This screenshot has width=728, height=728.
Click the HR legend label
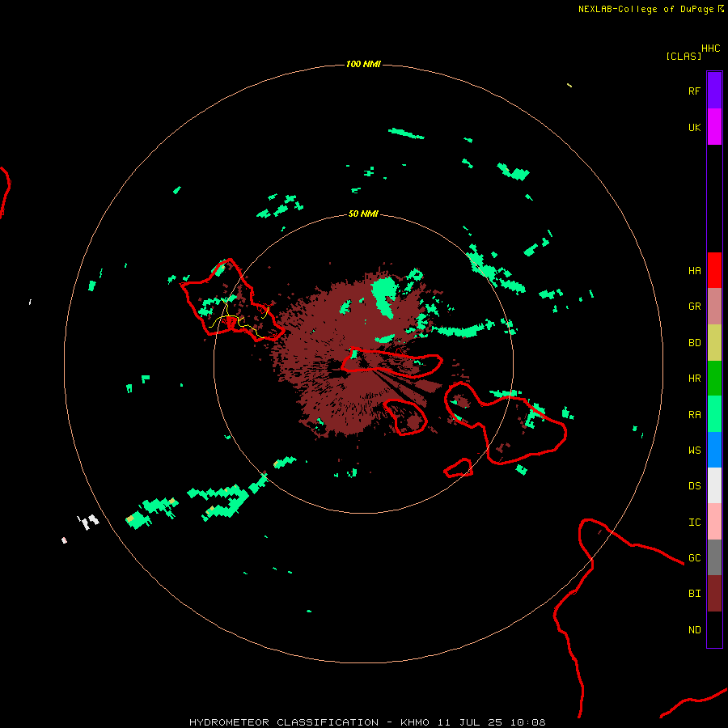click(694, 379)
